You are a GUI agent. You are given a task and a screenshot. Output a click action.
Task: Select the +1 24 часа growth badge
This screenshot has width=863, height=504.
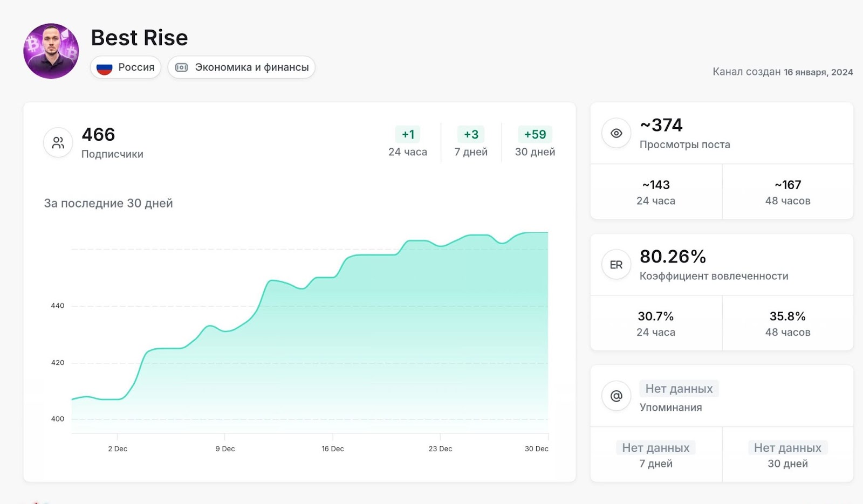(x=408, y=134)
